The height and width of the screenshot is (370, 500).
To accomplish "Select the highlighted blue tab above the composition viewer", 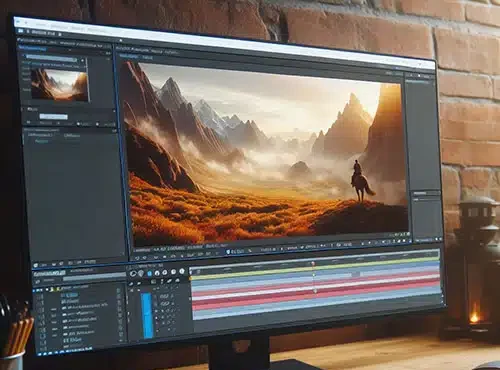I will (x=129, y=57).
